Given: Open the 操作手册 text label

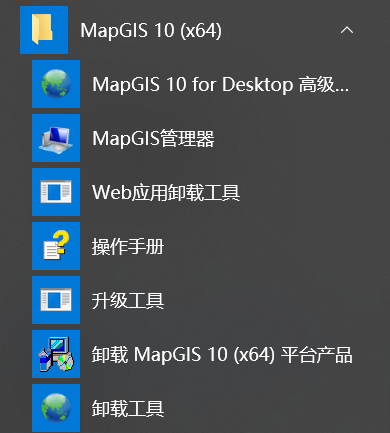Looking at the screenshot, I should tap(128, 247).
